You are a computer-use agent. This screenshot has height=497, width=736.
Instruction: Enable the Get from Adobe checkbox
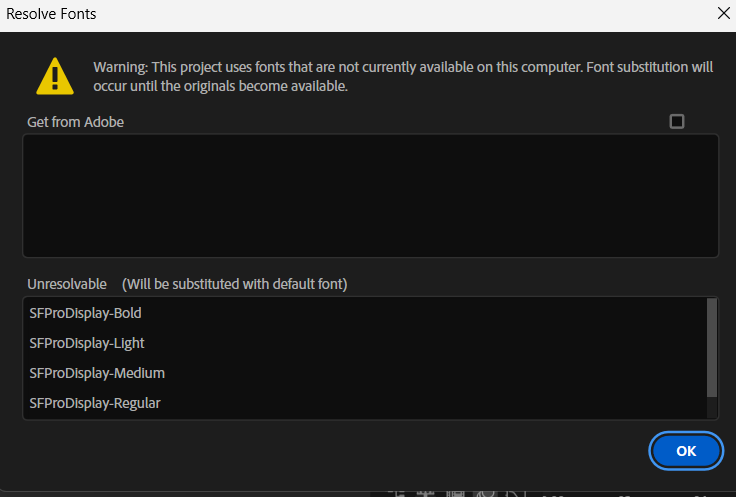[677, 122]
